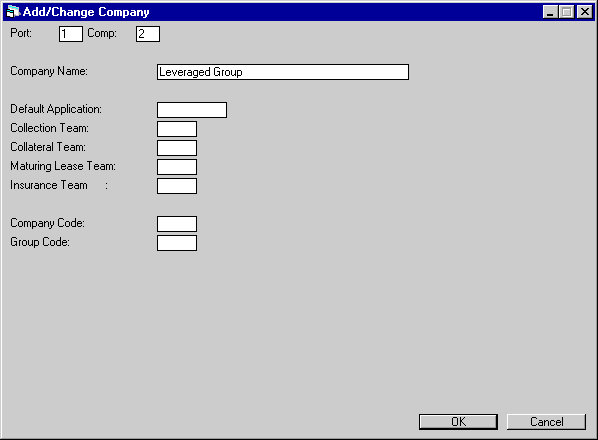Image resolution: width=598 pixels, height=440 pixels.
Task: Click the Company Name field with Leveraged Group
Action: click(x=283, y=72)
